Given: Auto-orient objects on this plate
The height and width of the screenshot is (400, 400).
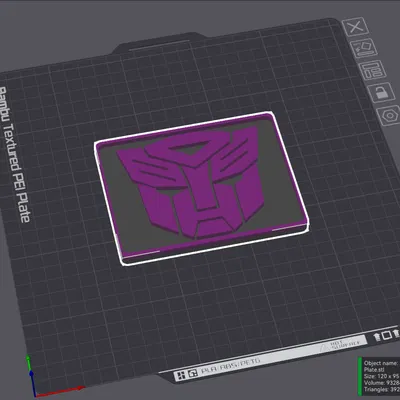Looking at the screenshot, I should point(364,48).
